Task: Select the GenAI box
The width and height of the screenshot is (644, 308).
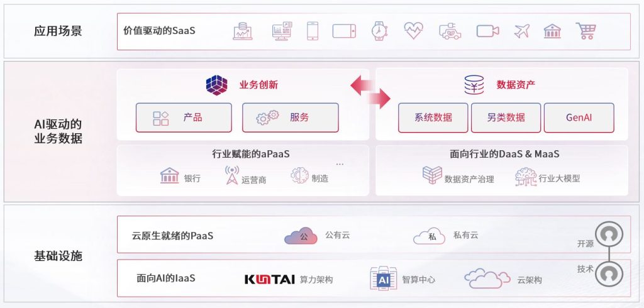Action: click(579, 118)
